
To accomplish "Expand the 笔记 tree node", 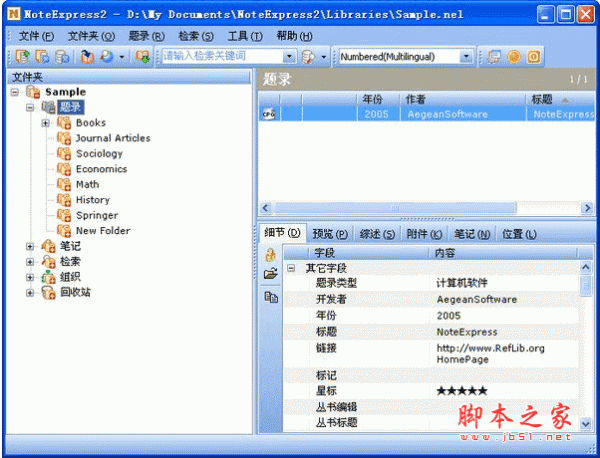I will 30,246.
